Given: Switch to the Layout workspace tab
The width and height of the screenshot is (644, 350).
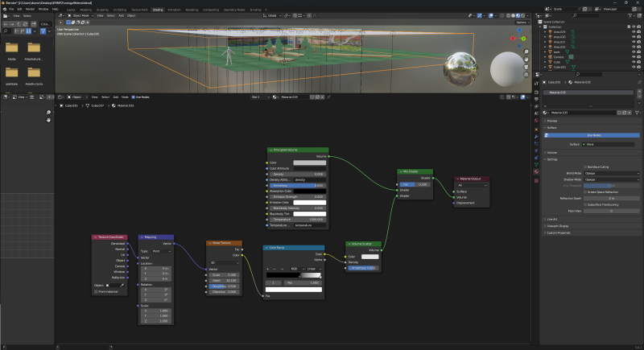Looking at the screenshot, I should pos(71,10).
